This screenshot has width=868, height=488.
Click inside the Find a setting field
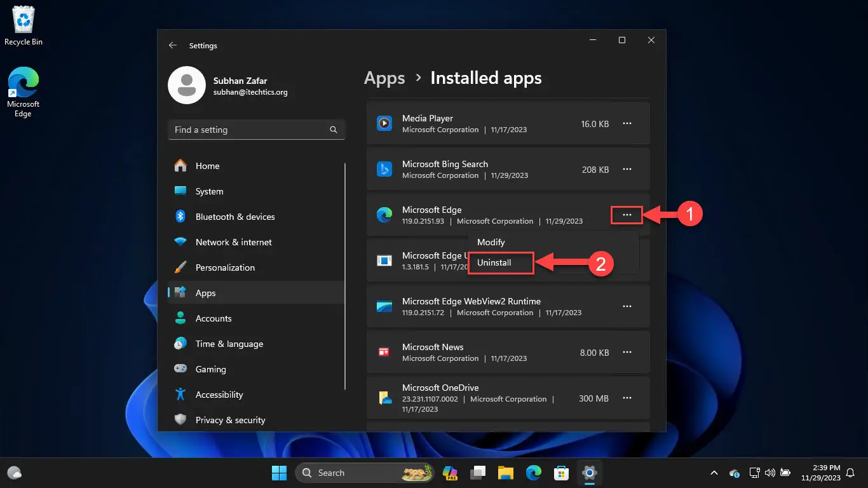click(256, 130)
